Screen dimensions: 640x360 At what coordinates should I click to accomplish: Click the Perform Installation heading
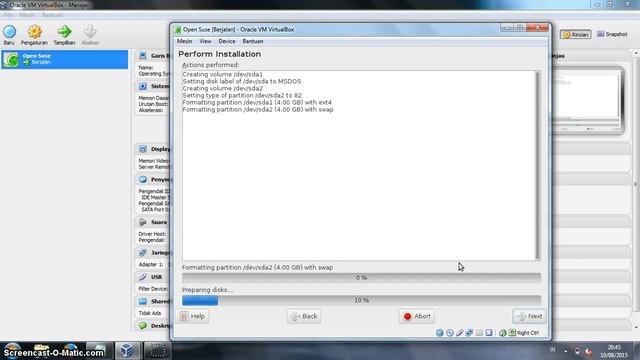[x=220, y=54]
